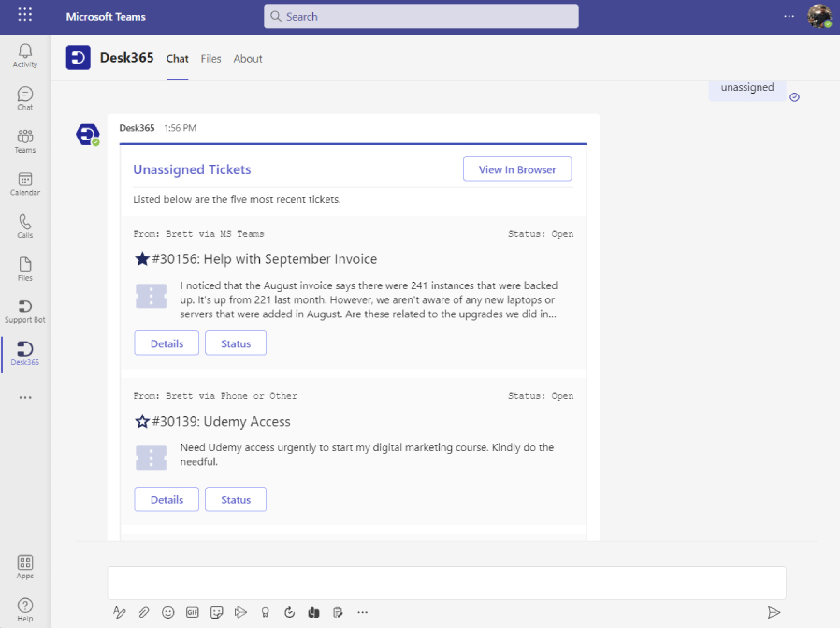Show more compose options ellipsis
The height and width of the screenshot is (628, 840).
[363, 612]
